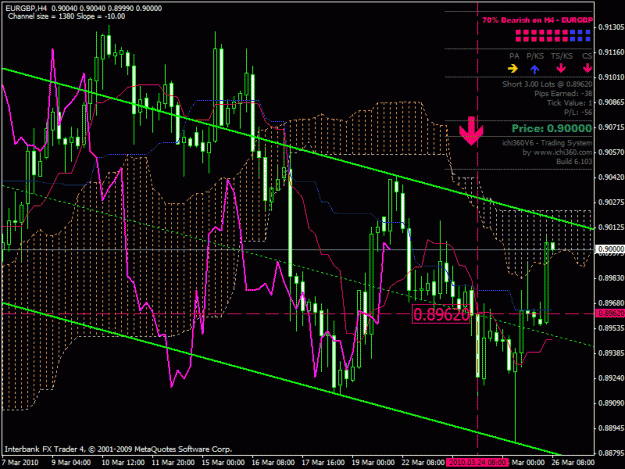
Task: Click the 0.89090 price scale value
Action: 611,403
